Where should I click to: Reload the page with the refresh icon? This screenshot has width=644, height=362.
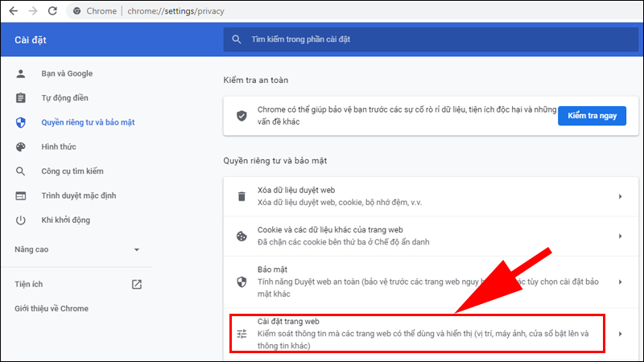52,11
